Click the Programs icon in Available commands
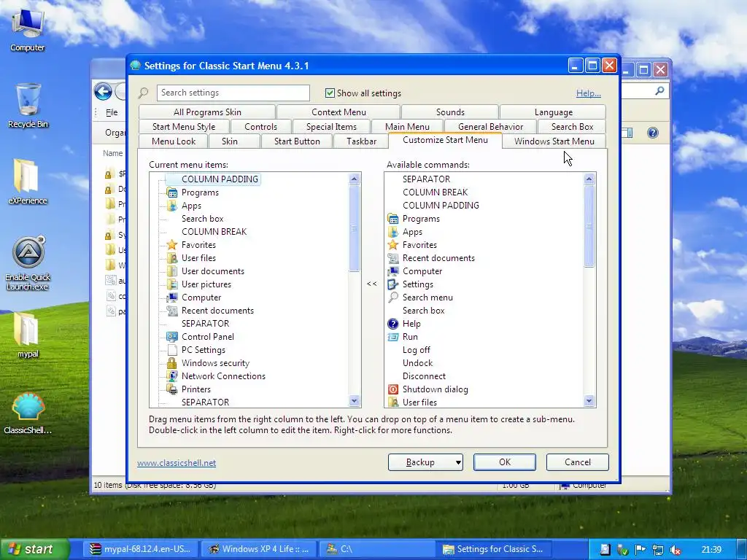Image resolution: width=747 pixels, height=560 pixels. (x=393, y=219)
